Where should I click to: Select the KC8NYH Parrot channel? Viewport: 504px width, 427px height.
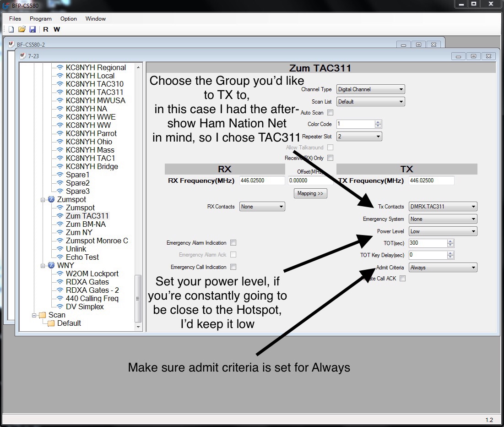(91, 133)
